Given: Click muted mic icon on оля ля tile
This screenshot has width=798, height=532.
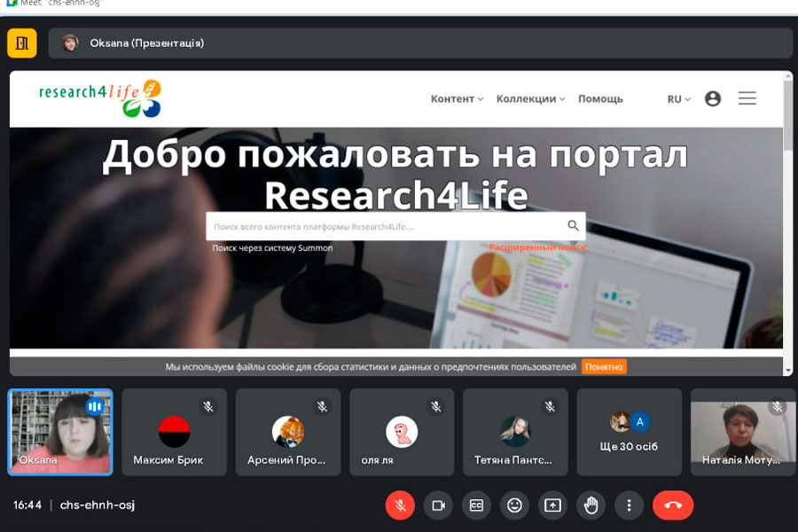Looking at the screenshot, I should pos(436,406).
